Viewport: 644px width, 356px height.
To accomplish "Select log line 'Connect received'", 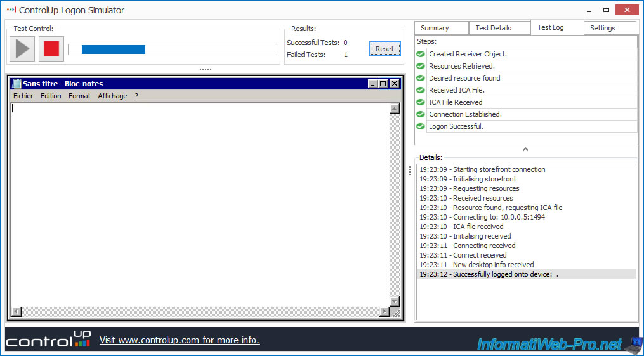I will (x=463, y=255).
